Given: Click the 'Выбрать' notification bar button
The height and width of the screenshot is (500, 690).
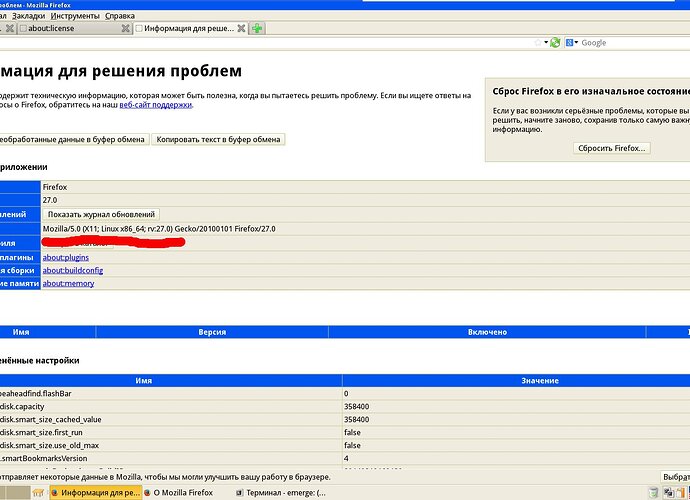Looking at the screenshot, I should tap(675, 477).
